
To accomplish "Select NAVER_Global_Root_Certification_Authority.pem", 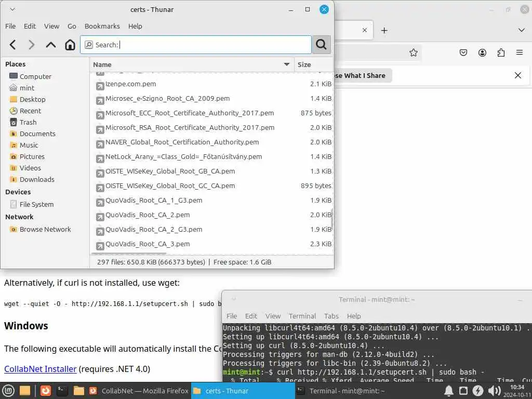I will click(x=182, y=142).
